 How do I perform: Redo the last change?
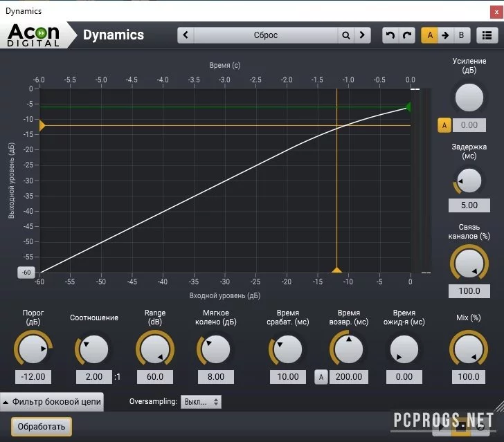point(407,35)
